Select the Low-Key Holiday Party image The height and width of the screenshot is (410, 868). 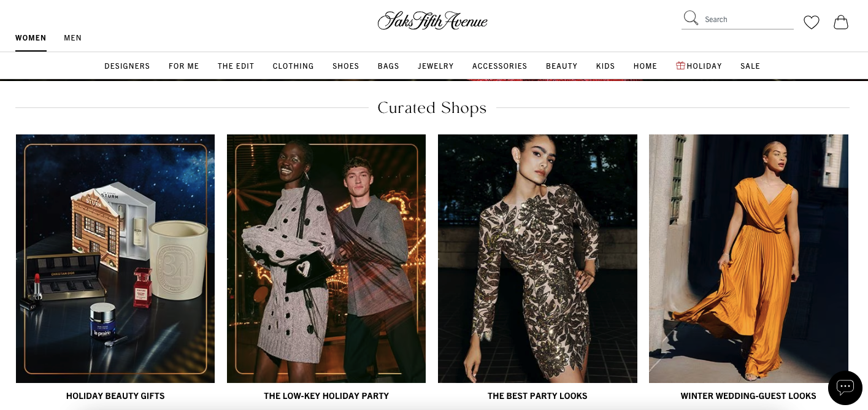[326, 258]
